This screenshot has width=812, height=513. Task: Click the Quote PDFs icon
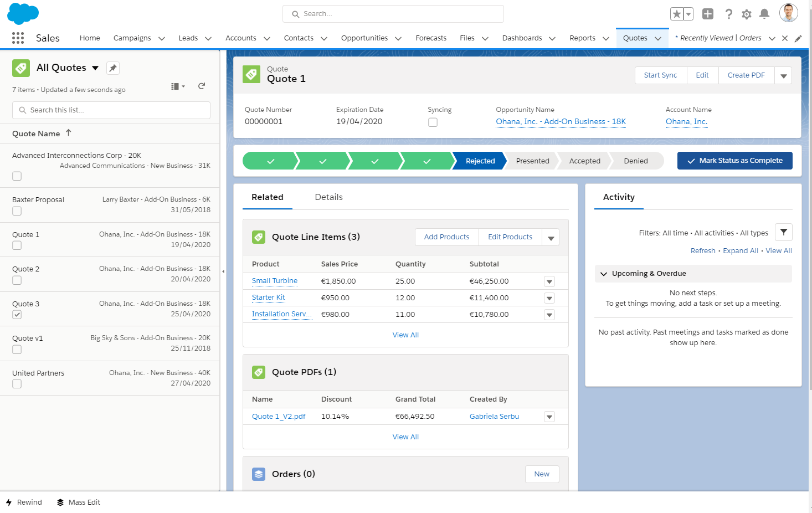point(259,372)
